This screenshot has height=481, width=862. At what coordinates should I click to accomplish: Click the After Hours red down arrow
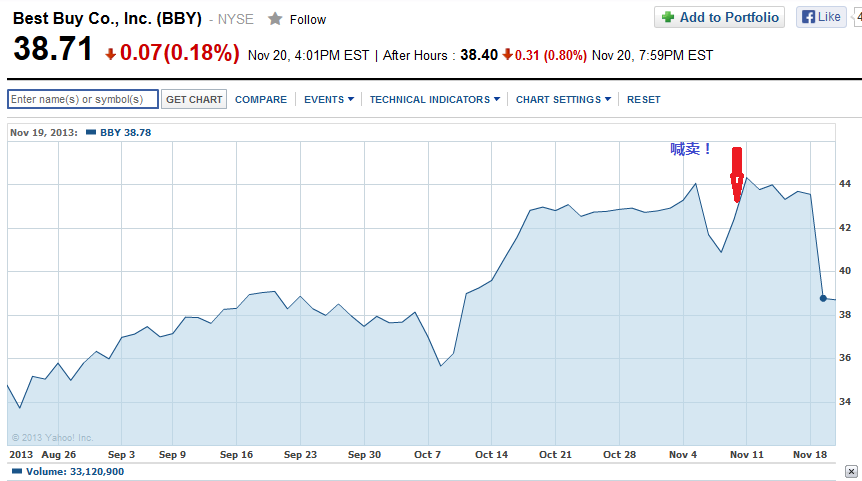(x=507, y=55)
